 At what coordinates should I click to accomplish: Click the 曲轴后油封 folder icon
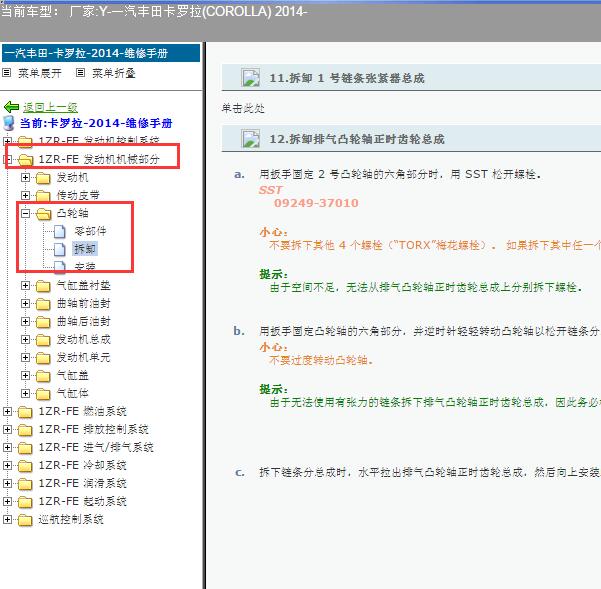coord(43,322)
